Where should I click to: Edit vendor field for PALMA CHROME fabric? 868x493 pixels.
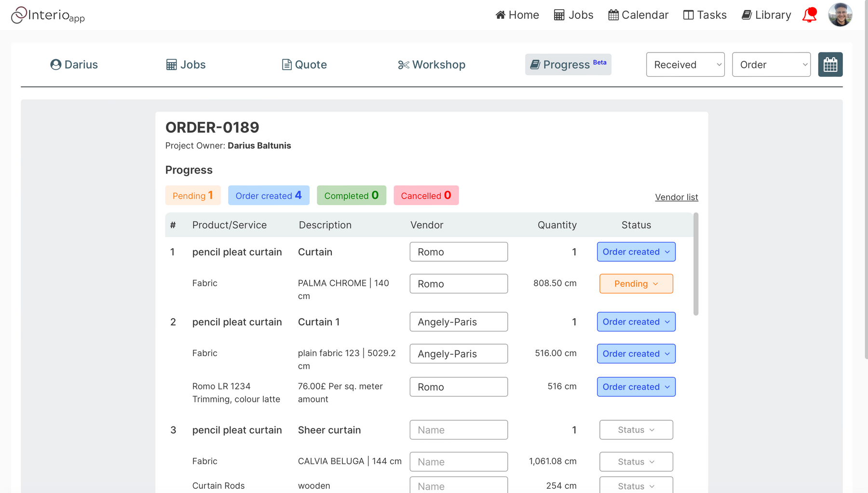(459, 284)
